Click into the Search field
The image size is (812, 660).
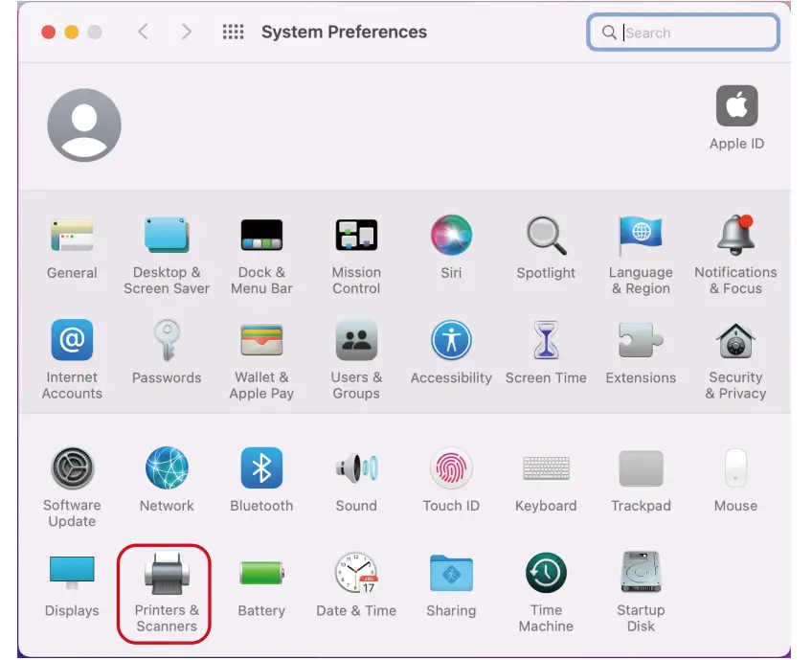[683, 33]
